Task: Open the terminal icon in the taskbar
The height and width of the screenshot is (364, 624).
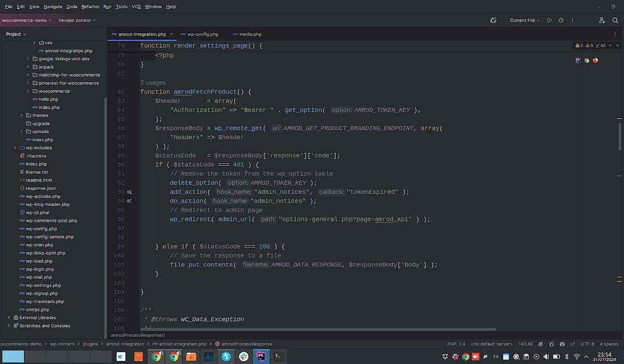Action: pos(279,356)
